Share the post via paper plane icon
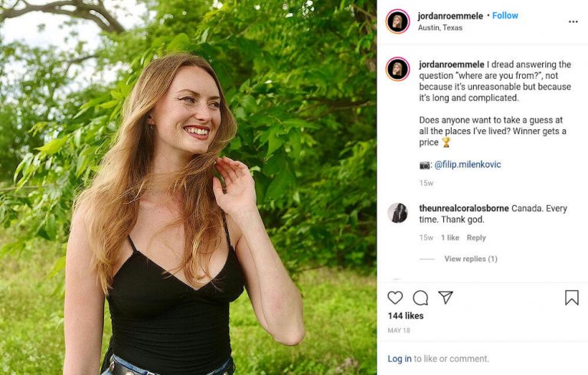The image size is (588, 375). click(446, 298)
